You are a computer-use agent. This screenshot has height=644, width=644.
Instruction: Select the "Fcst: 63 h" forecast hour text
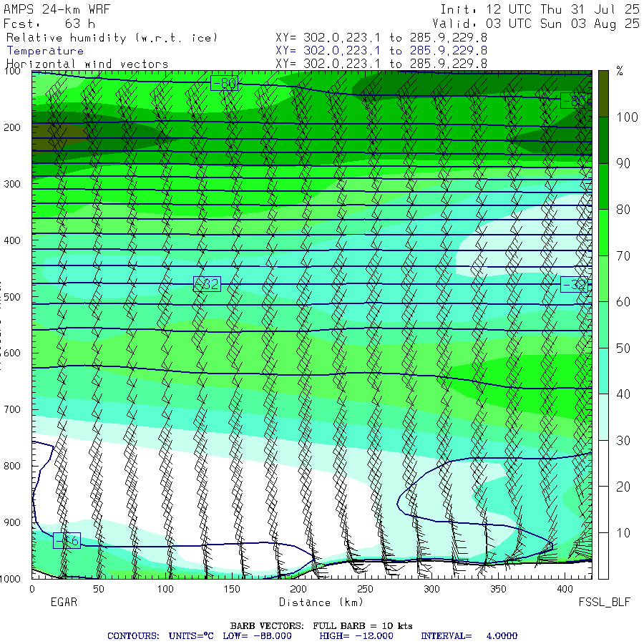49,24
